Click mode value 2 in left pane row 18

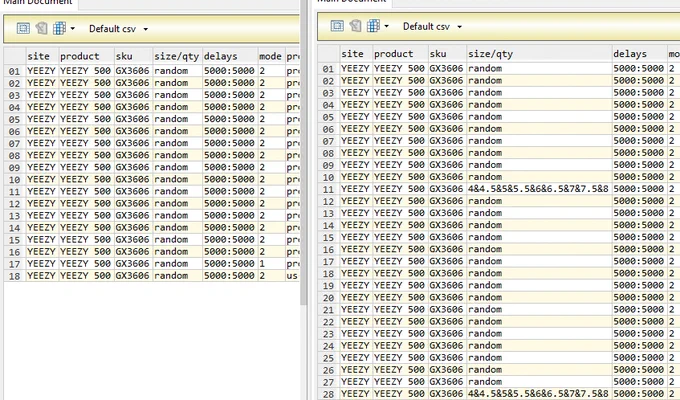271,275
